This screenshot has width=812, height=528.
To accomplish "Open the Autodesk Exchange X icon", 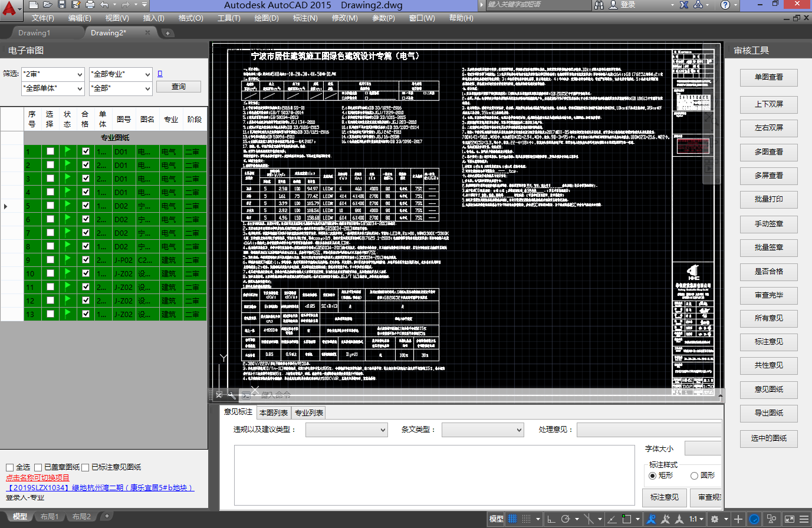I will point(684,5).
